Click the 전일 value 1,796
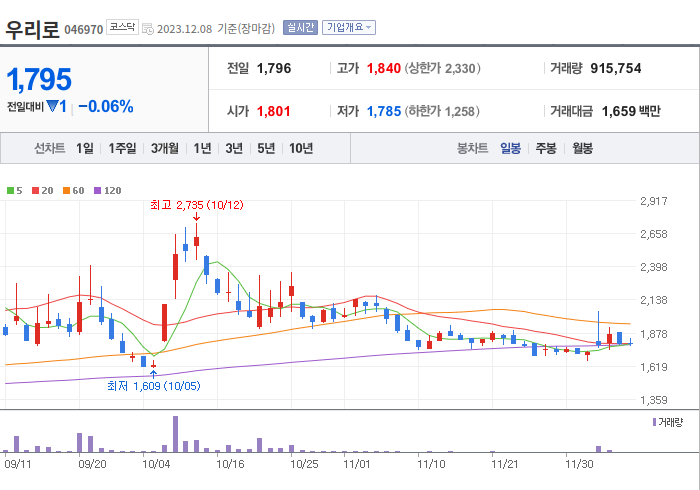700x490 pixels. coord(274,69)
